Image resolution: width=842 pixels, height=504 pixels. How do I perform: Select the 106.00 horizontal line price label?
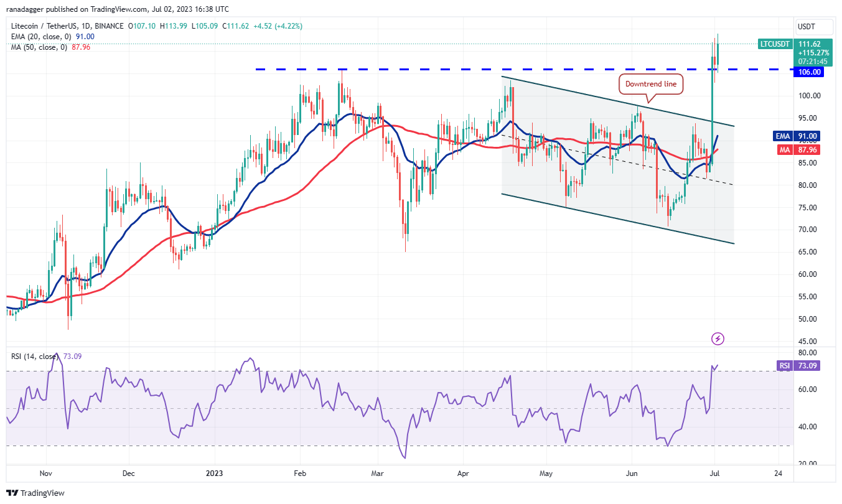pos(810,72)
